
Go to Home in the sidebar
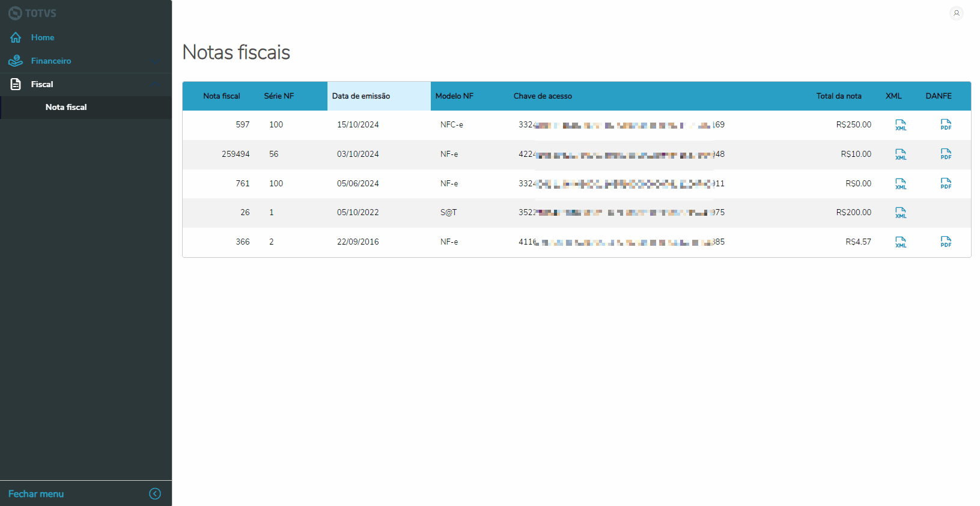43,37
